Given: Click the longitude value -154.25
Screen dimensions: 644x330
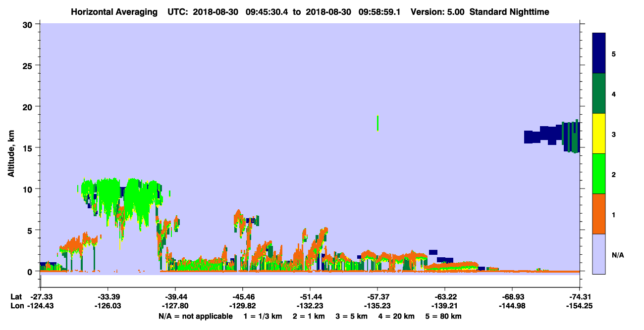Looking at the screenshot, I should tap(580, 306).
